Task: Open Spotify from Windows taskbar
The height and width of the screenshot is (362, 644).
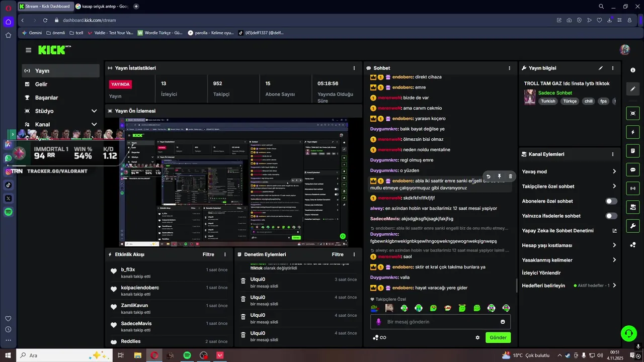Action: 187,355
